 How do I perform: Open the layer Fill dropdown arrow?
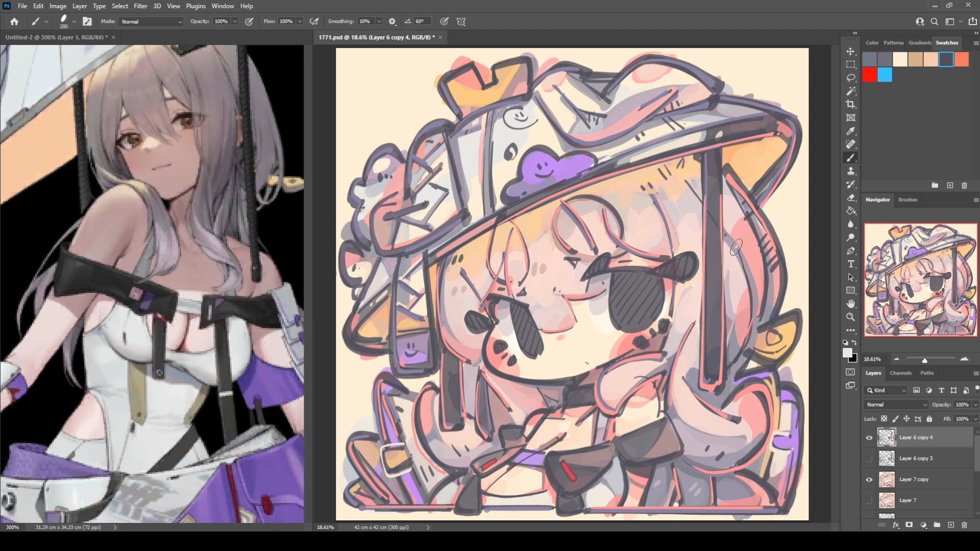(x=975, y=419)
